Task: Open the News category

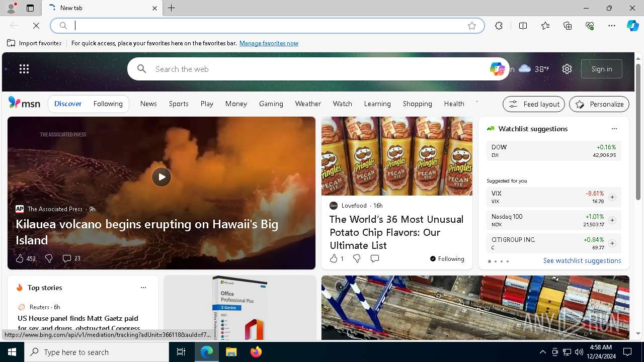Action: 148,104
